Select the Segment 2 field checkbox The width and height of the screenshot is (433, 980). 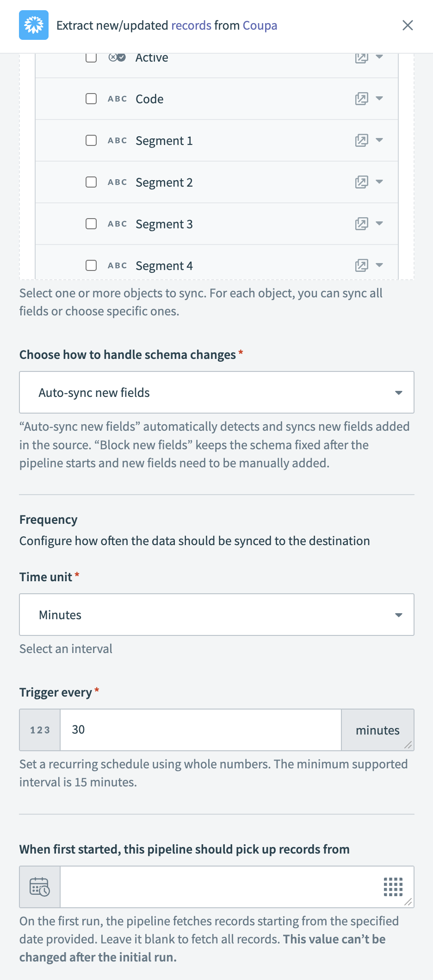pos(91,182)
